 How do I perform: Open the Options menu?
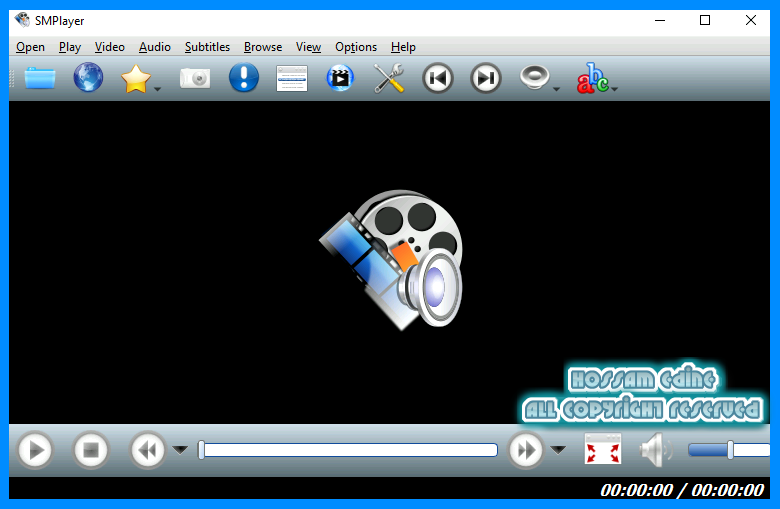[x=356, y=47]
